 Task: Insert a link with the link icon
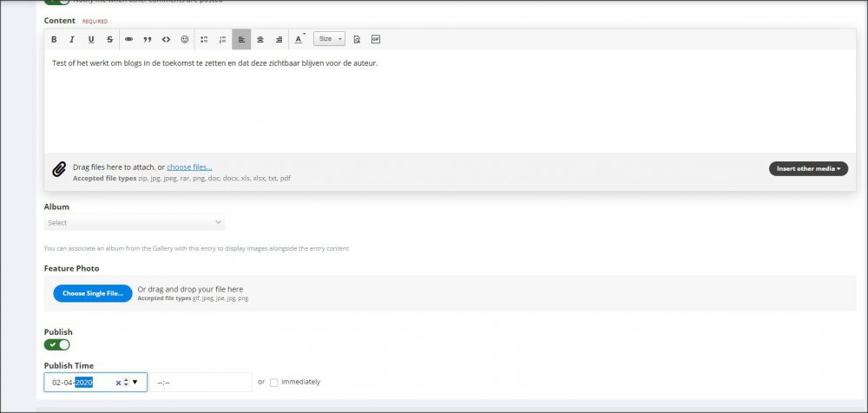[128, 39]
